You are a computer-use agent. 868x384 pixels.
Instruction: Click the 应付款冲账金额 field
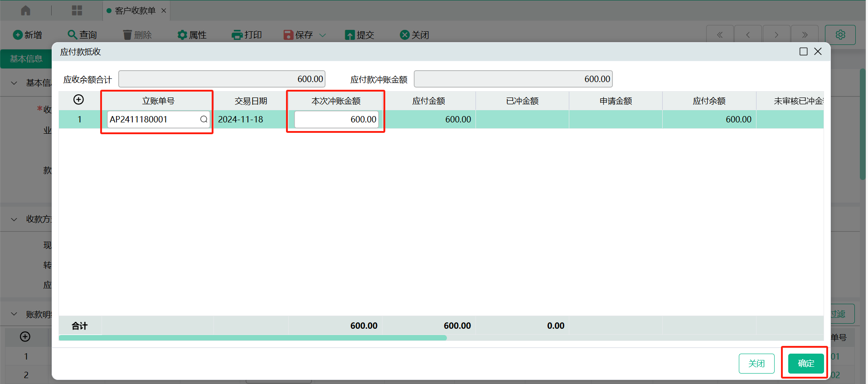[x=513, y=79]
